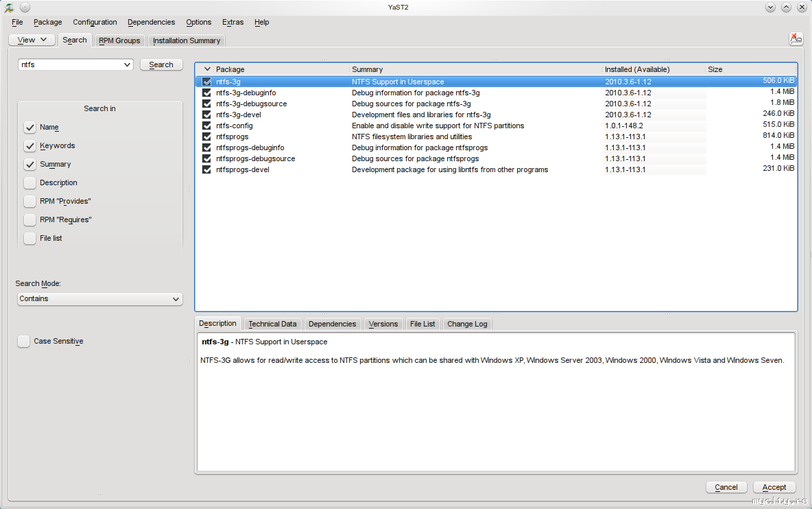Switch to RPM Groups tab

pyautogui.click(x=119, y=40)
